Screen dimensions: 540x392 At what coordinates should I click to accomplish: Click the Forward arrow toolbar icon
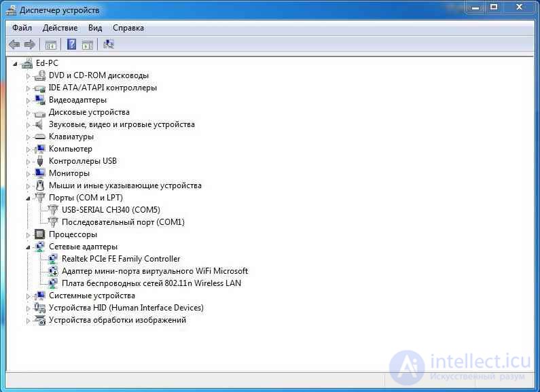click(x=30, y=44)
